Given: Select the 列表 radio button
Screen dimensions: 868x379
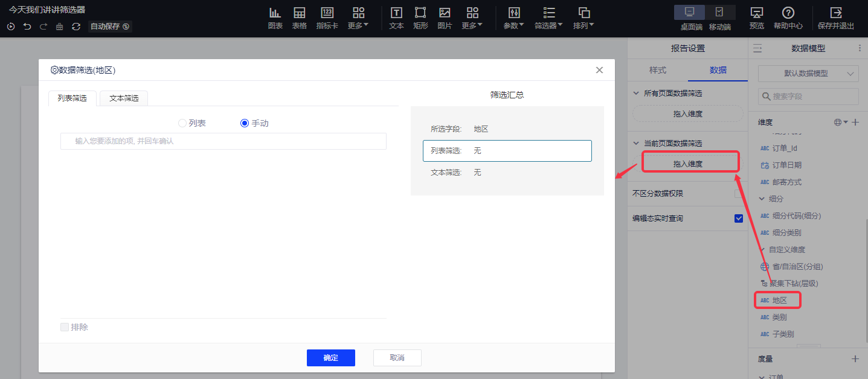Looking at the screenshot, I should pyautogui.click(x=182, y=123).
